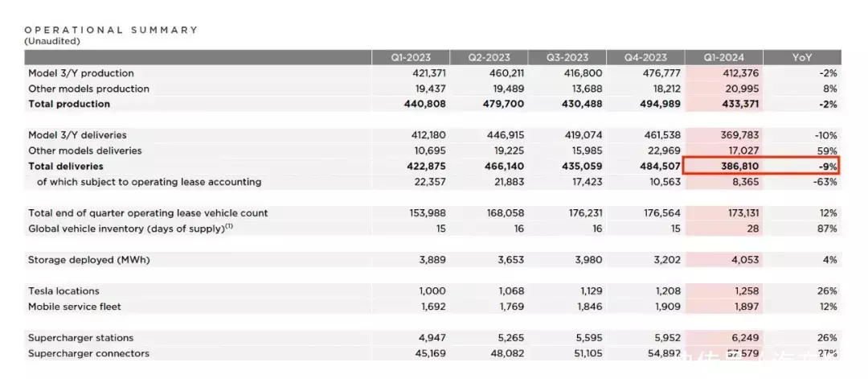
Task: Click the Q1-2024 column header
Action: pos(724,57)
